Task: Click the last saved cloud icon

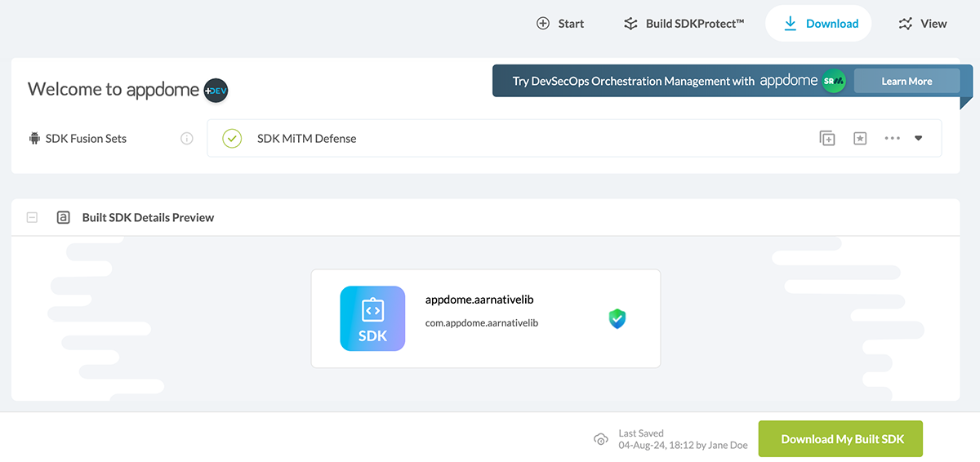Action: (x=600, y=439)
